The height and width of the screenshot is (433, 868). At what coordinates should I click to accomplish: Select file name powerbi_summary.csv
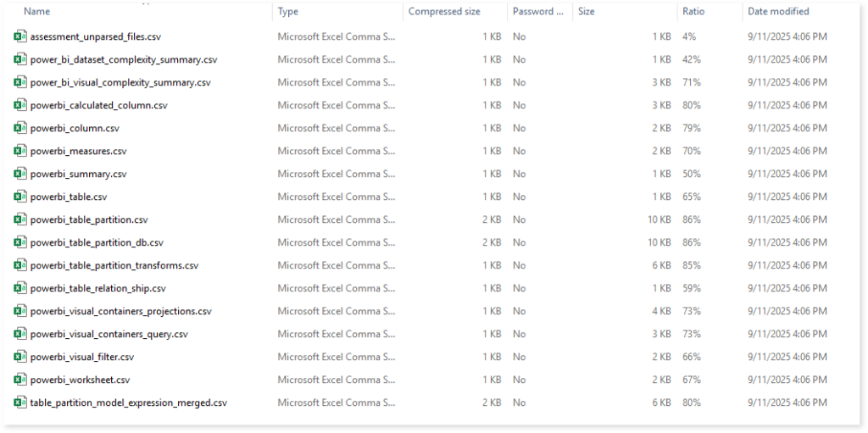(78, 174)
